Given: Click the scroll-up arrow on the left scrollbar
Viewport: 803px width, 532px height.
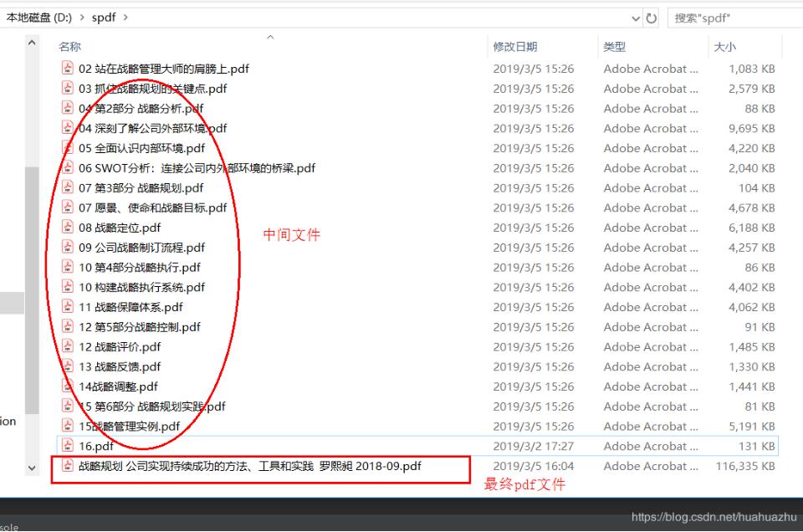Looking at the screenshot, I should (x=30, y=42).
